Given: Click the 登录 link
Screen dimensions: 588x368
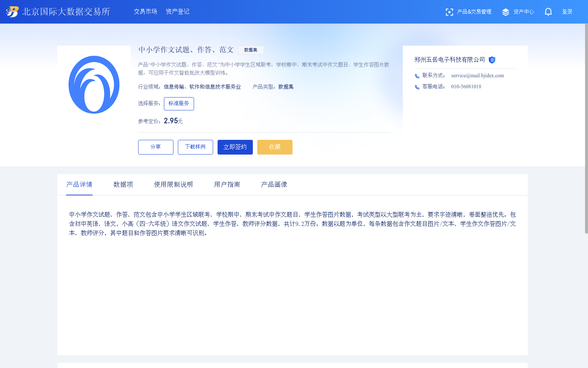Looking at the screenshot, I should click(567, 12).
